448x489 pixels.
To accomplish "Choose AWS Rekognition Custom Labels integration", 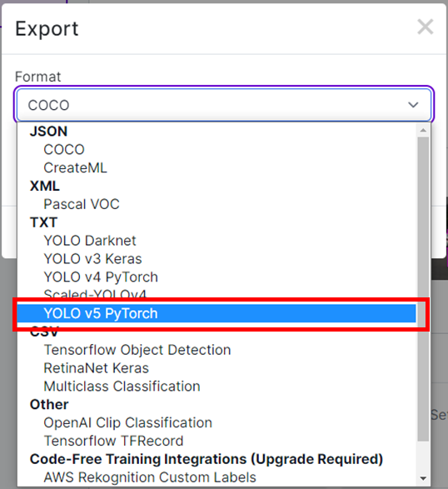I will click(150, 477).
